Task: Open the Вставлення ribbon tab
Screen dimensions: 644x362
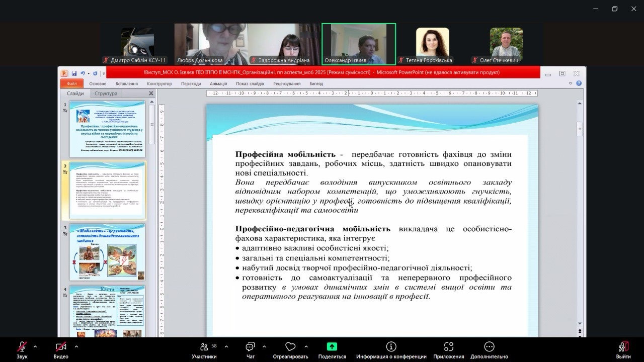Action: click(126, 83)
